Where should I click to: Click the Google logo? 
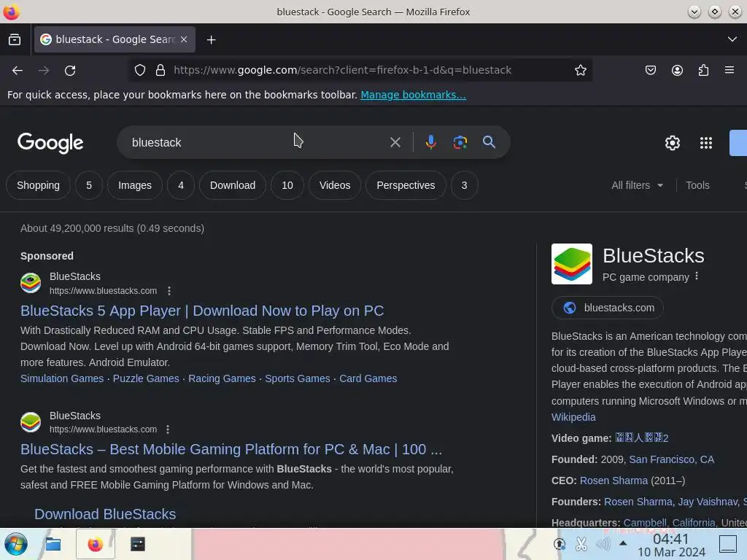click(x=50, y=143)
